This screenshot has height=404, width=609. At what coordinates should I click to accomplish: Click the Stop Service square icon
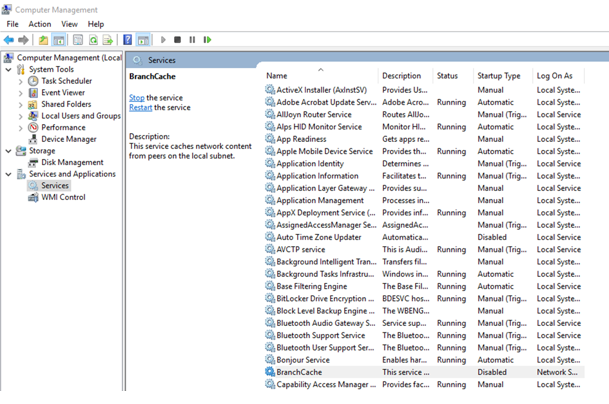coord(177,40)
